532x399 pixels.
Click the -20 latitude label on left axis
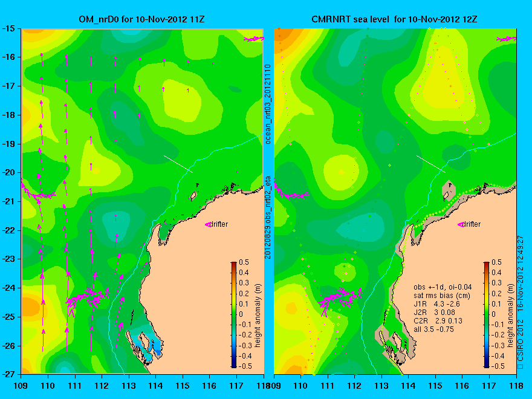[8, 172]
